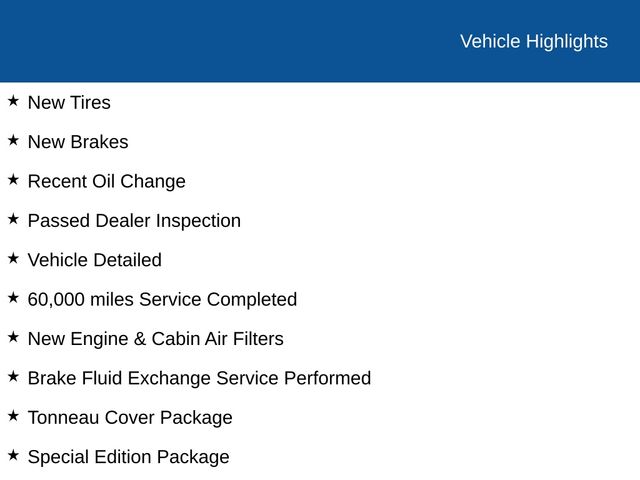Image resolution: width=640 pixels, height=480 pixels.
Task: Click the Passed Dealer Inspection entry
Action: (x=134, y=221)
